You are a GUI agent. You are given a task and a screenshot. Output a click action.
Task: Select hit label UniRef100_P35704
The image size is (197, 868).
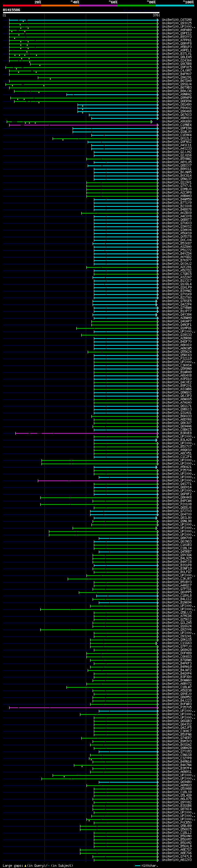coord(176,470)
